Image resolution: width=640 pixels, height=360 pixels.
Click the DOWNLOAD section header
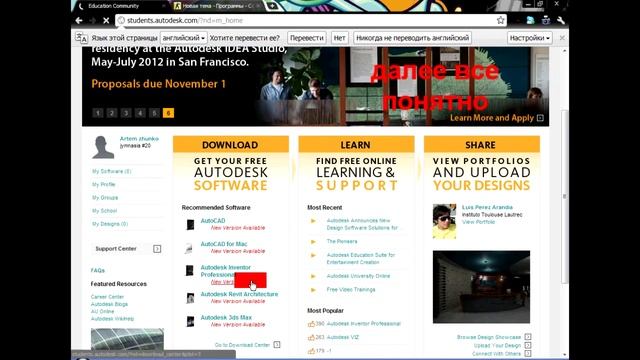click(x=231, y=145)
